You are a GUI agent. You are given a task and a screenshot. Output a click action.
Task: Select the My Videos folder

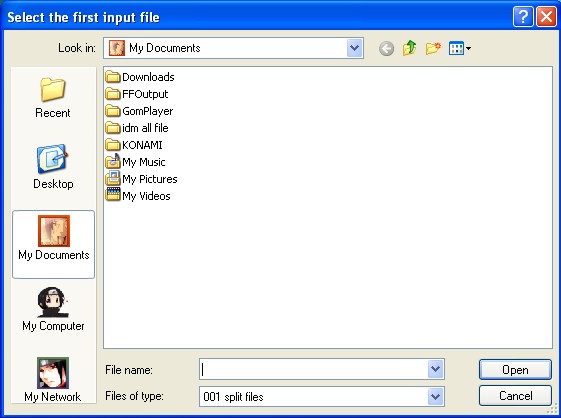(x=138, y=196)
